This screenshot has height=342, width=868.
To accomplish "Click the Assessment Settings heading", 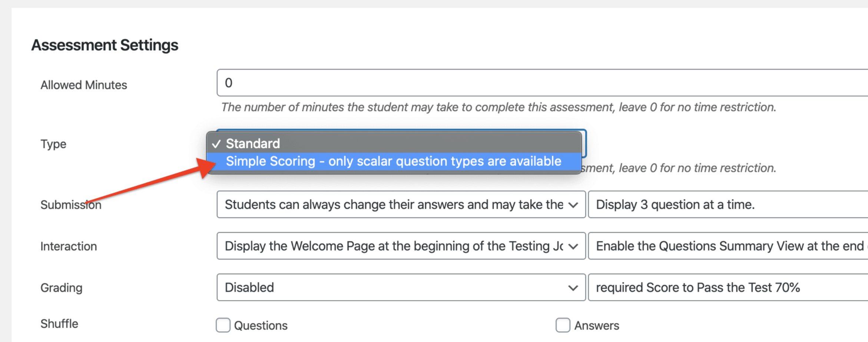I will [105, 45].
